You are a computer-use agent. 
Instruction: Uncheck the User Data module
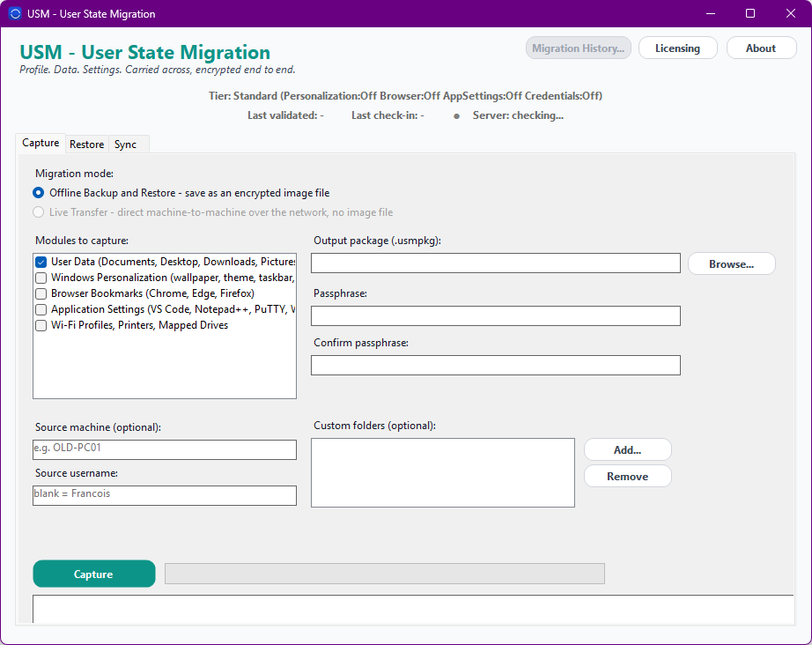coord(41,263)
